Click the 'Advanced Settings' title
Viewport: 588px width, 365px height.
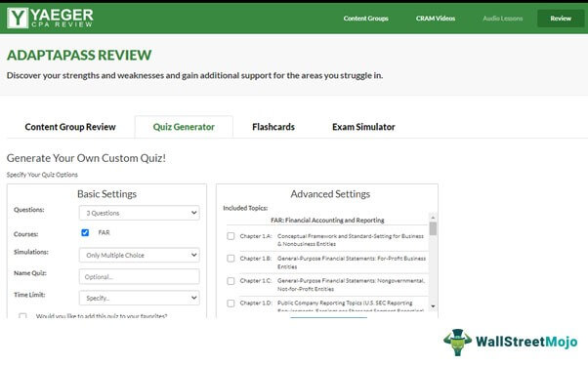pos(330,194)
